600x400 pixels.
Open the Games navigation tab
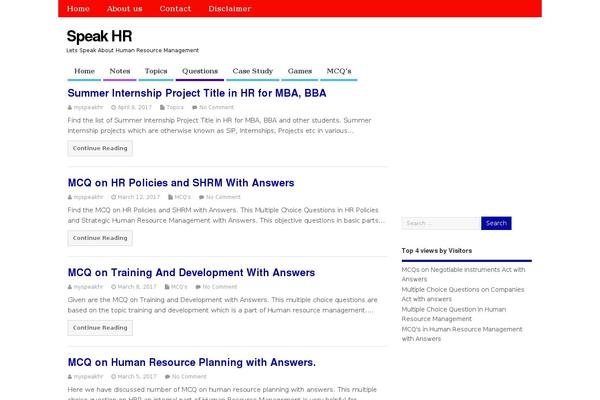[x=300, y=71]
